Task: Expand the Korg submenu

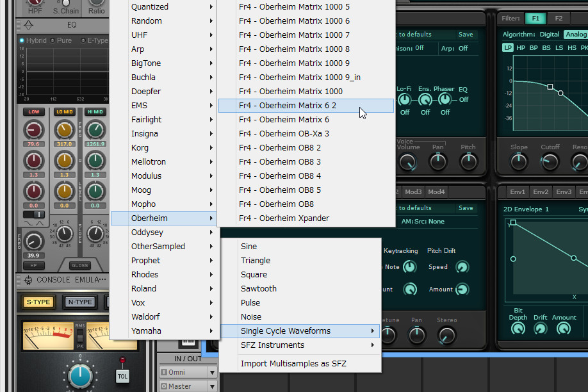Action: click(164, 148)
